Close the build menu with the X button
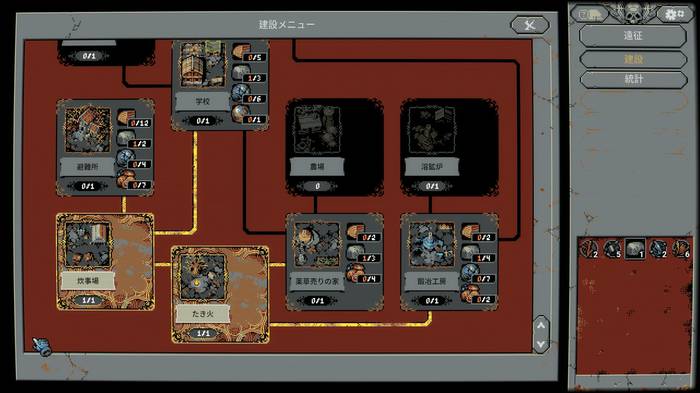The width and height of the screenshot is (700, 393). 529,25
